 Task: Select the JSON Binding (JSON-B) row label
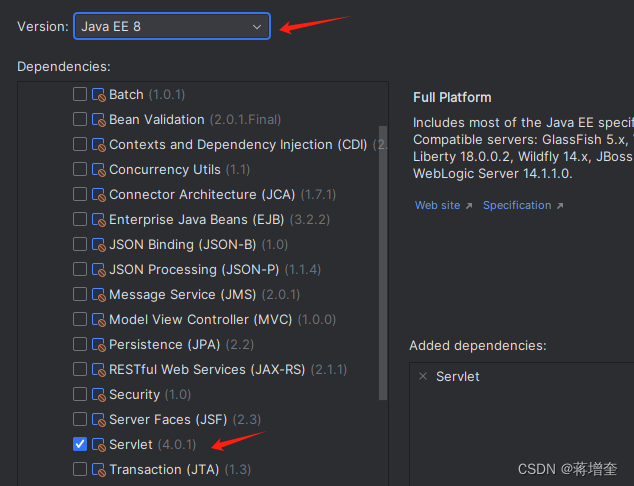pyautogui.click(x=199, y=245)
